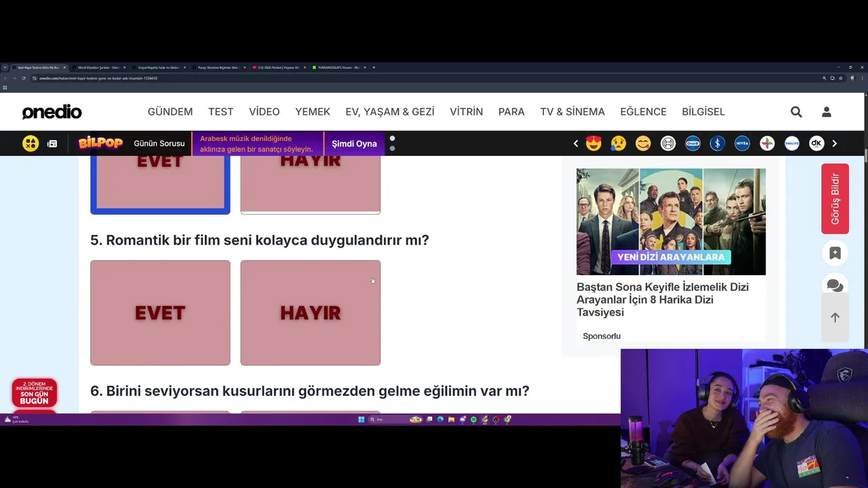Select the first banner pagination dot
The image size is (868, 488).
392,138
